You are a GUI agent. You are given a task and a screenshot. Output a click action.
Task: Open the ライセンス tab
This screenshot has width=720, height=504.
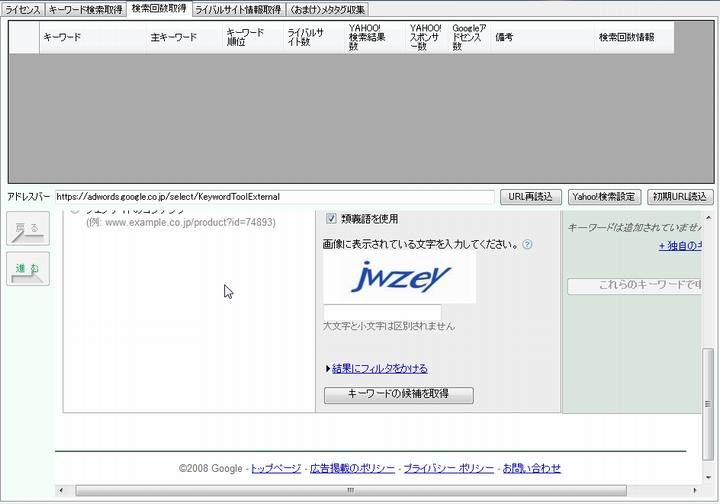(x=23, y=10)
